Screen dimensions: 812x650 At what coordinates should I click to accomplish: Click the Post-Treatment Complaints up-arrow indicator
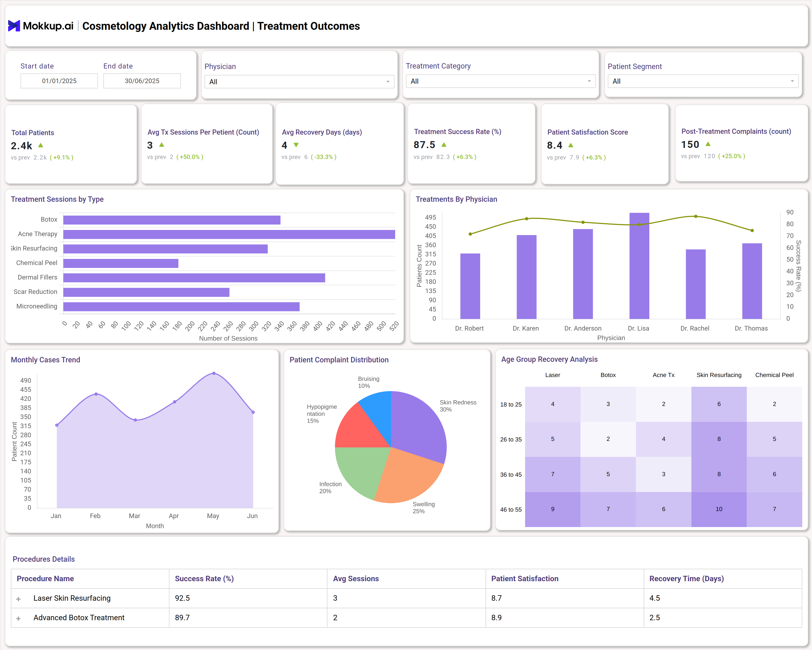(x=708, y=144)
